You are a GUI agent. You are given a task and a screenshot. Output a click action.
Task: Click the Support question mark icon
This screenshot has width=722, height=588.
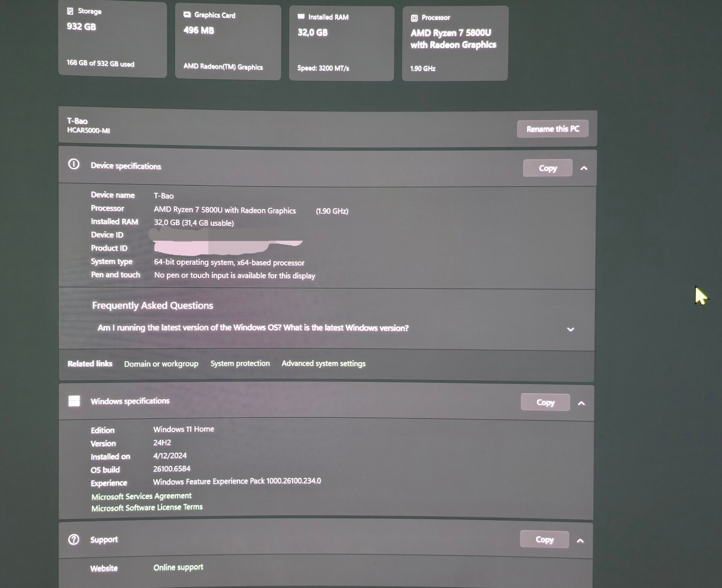point(74,540)
